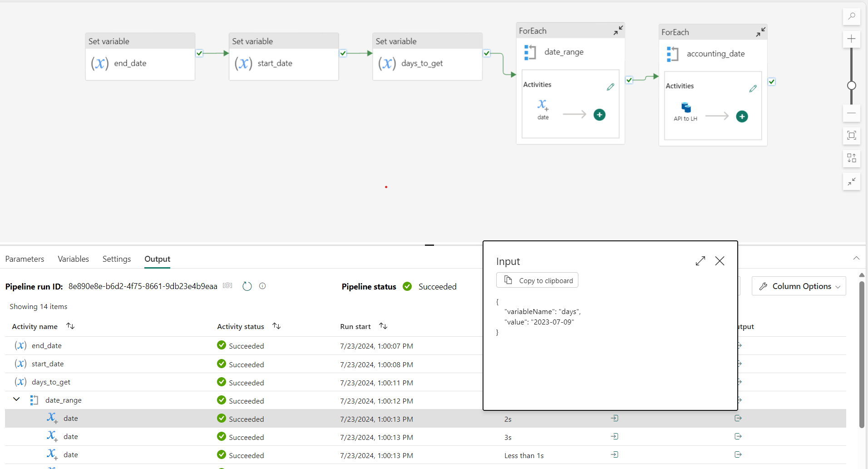Image resolution: width=868 pixels, height=469 pixels.
Task: Select the Output tab
Action: tap(157, 259)
